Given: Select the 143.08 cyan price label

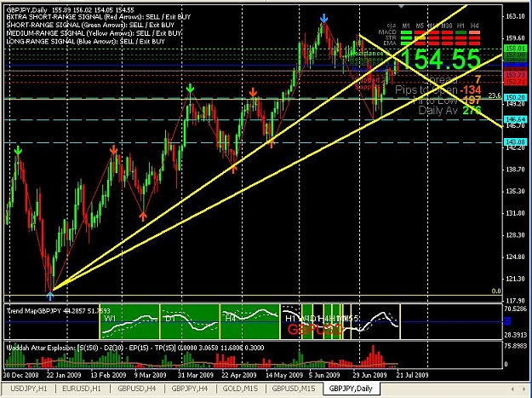Looking at the screenshot, I should tap(515, 142).
